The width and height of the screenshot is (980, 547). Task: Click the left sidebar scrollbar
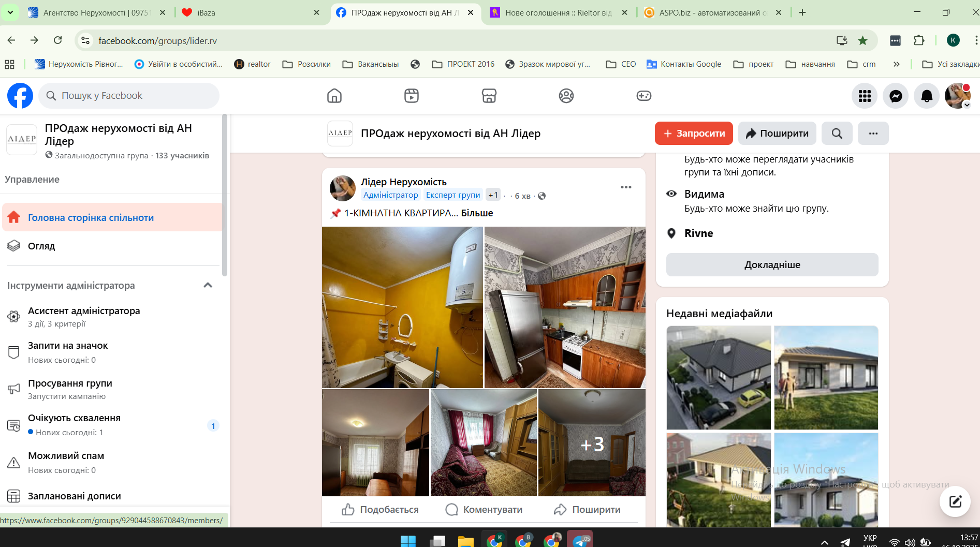[x=225, y=197]
